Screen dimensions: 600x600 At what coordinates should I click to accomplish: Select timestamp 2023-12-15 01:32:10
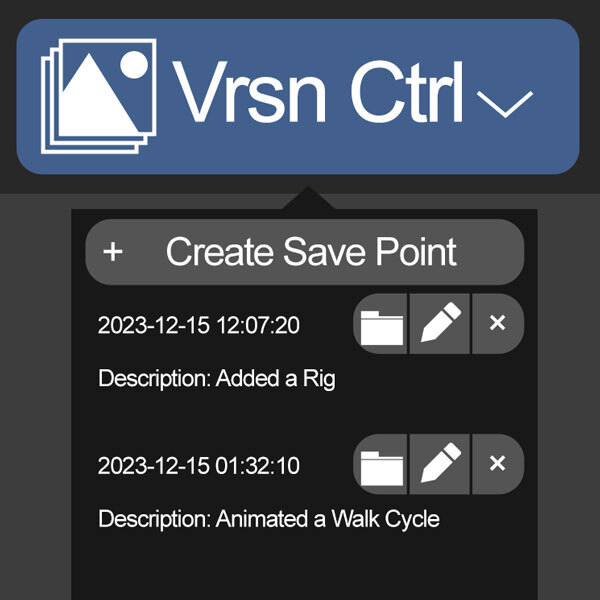(x=199, y=466)
